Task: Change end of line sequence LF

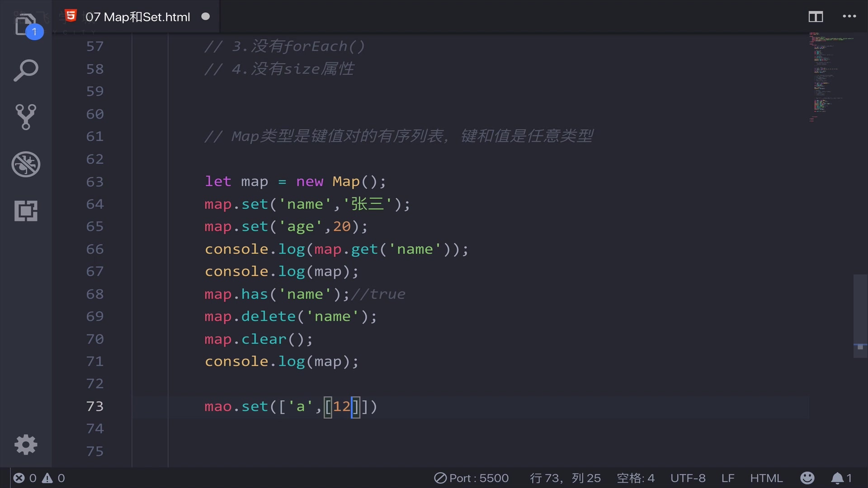Action: point(727,478)
